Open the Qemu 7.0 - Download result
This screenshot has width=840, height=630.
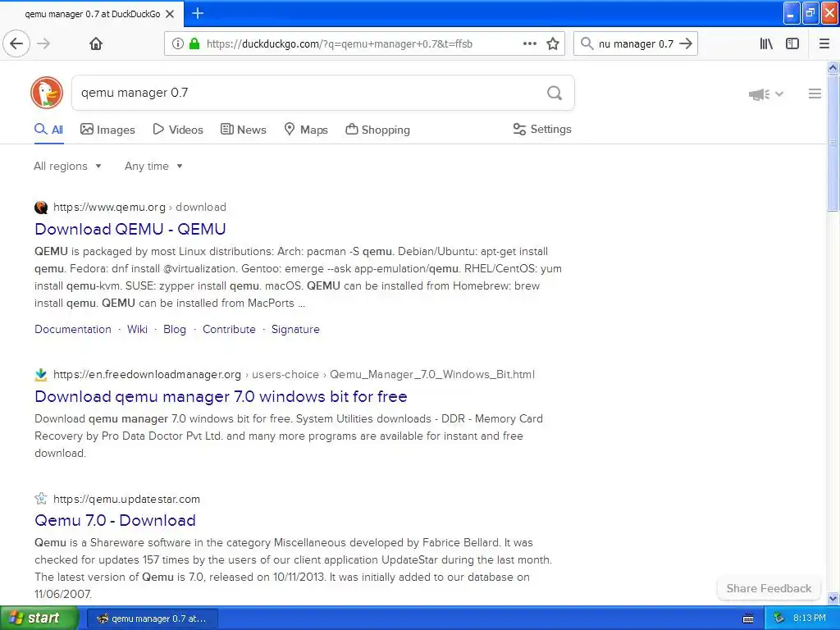pyautogui.click(x=115, y=520)
